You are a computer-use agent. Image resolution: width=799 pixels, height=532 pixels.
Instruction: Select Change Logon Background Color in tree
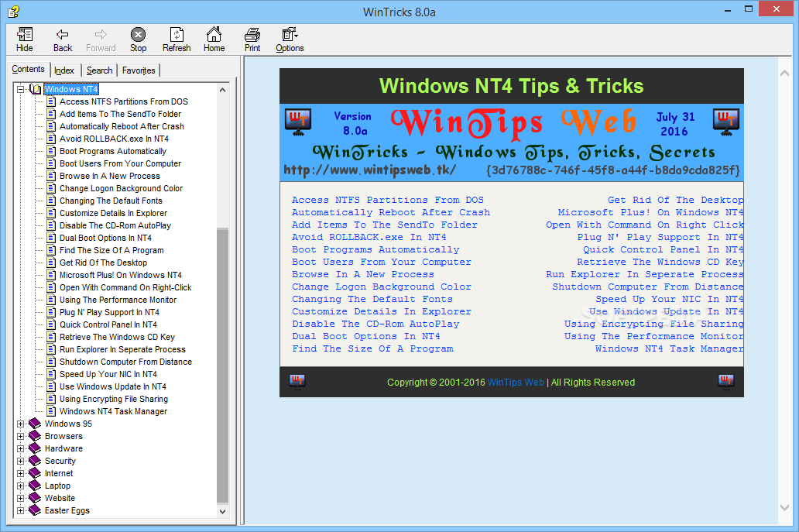point(122,188)
